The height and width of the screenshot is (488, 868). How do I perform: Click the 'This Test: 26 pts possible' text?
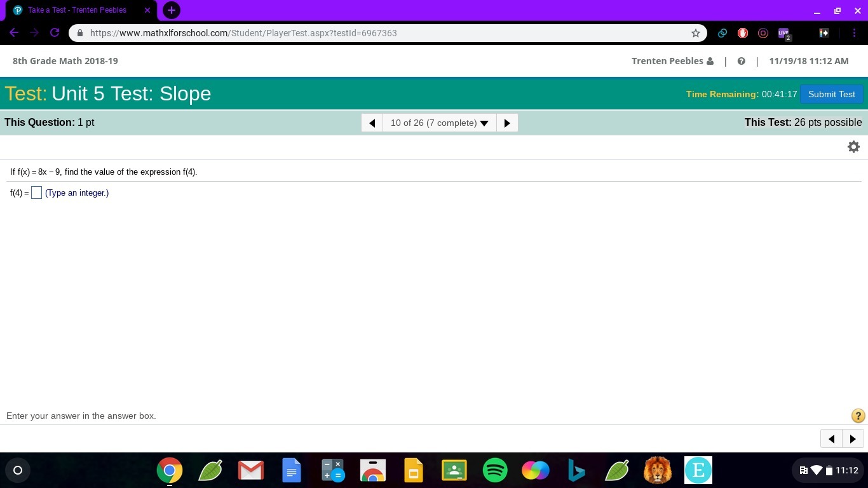click(803, 123)
